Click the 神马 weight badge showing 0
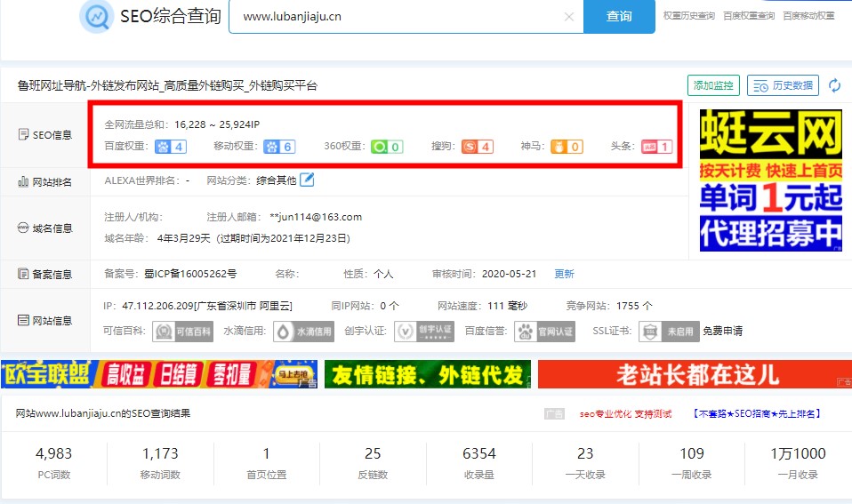 (x=567, y=147)
